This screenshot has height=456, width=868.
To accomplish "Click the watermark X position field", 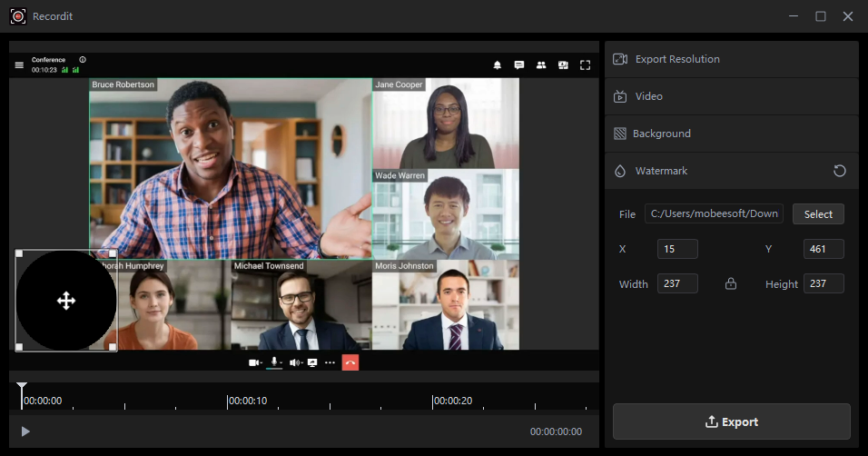I will (677, 249).
